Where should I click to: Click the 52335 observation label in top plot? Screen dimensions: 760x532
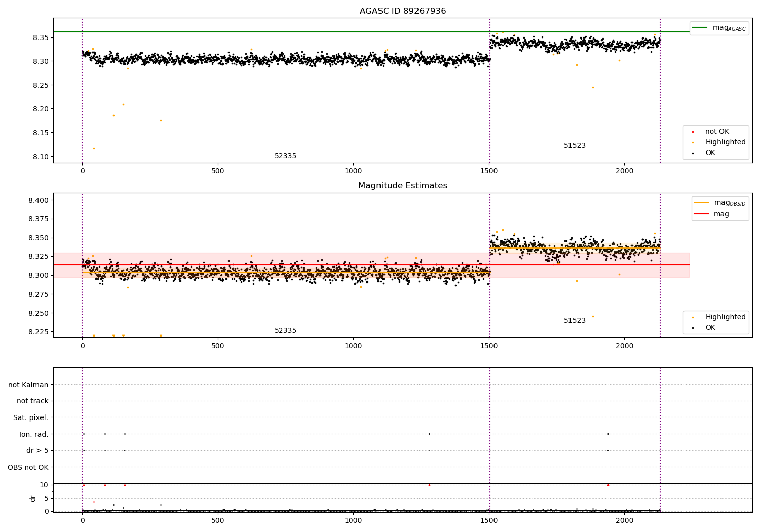pos(285,156)
